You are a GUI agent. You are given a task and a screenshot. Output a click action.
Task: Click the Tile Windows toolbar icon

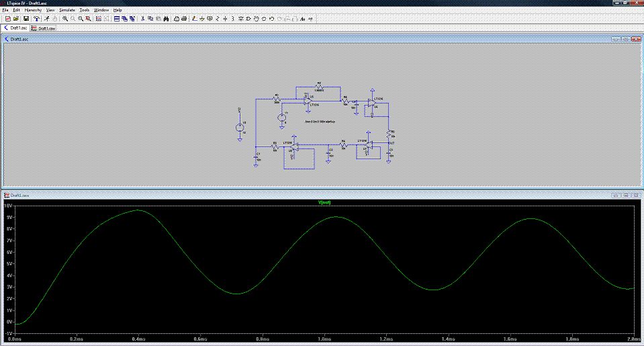[x=116, y=19]
